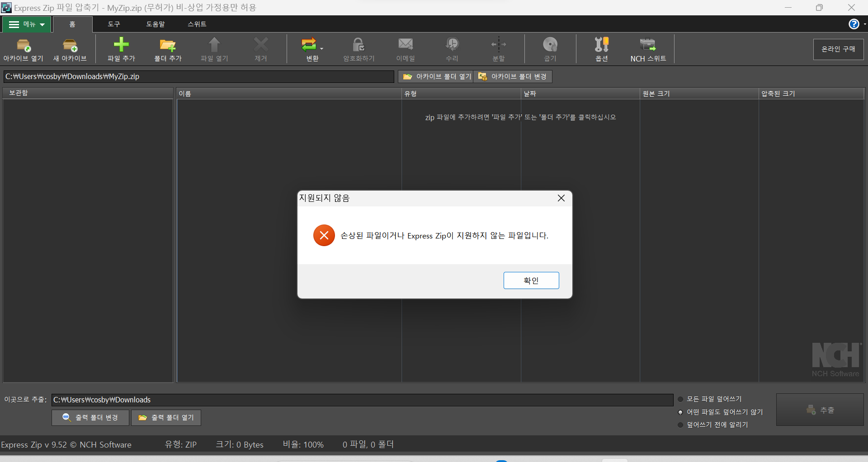Switch to the 도구 tab
This screenshot has width=868, height=462.
click(114, 24)
